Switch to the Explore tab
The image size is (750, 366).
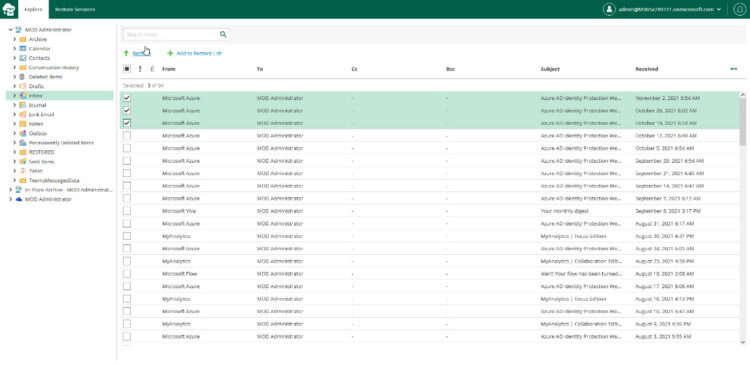(33, 9)
